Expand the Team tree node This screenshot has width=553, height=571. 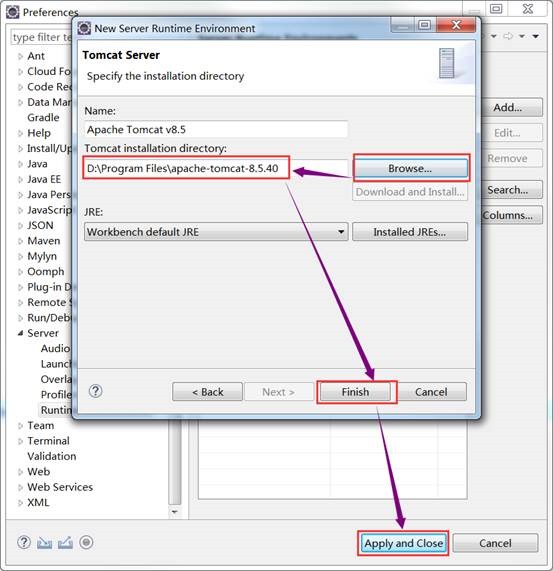tap(20, 426)
